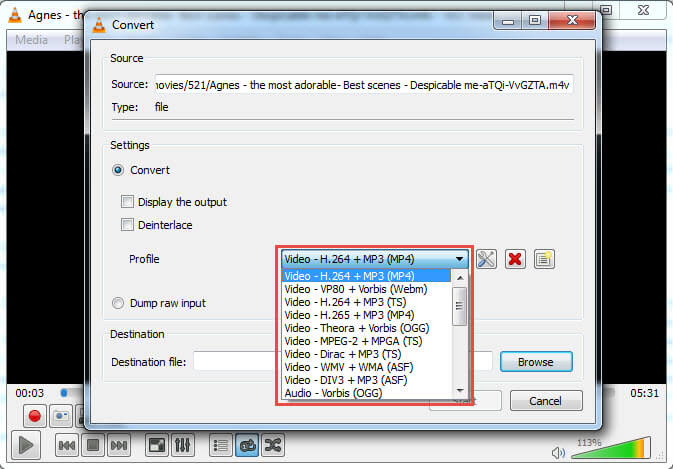Image resolution: width=673 pixels, height=469 pixels.
Task: Check the Deinterlace option
Action: [127, 225]
